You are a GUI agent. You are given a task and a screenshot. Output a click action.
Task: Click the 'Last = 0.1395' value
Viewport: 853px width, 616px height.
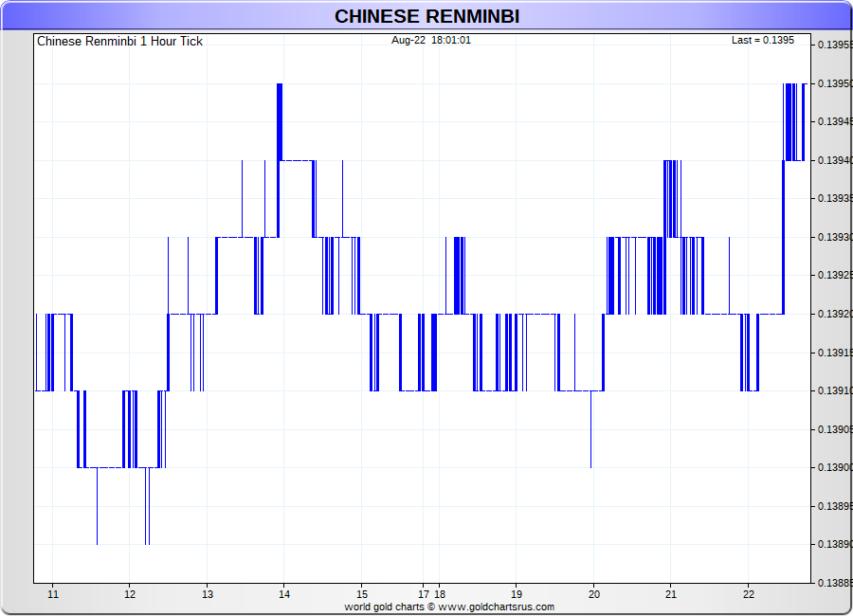(x=763, y=40)
